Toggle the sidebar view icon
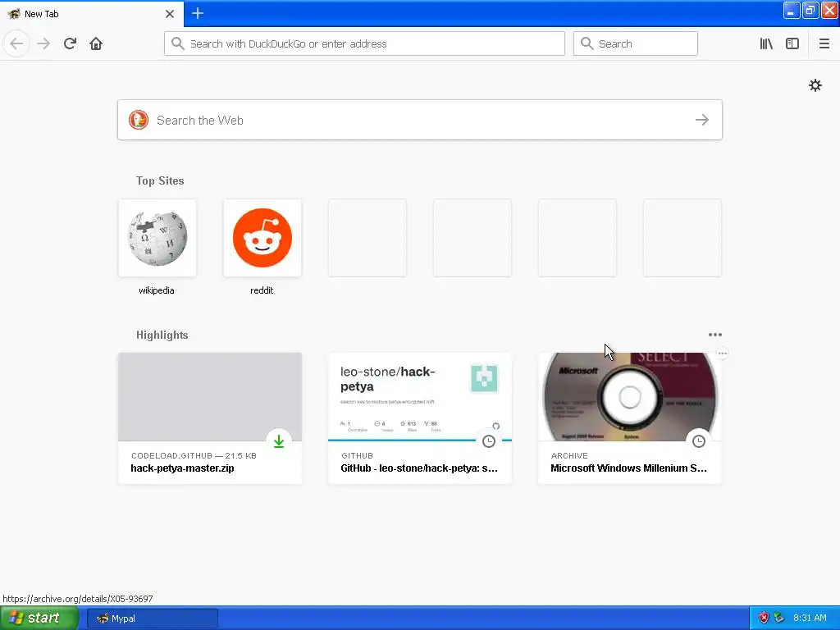Viewport: 840px width, 630px height. 792,43
